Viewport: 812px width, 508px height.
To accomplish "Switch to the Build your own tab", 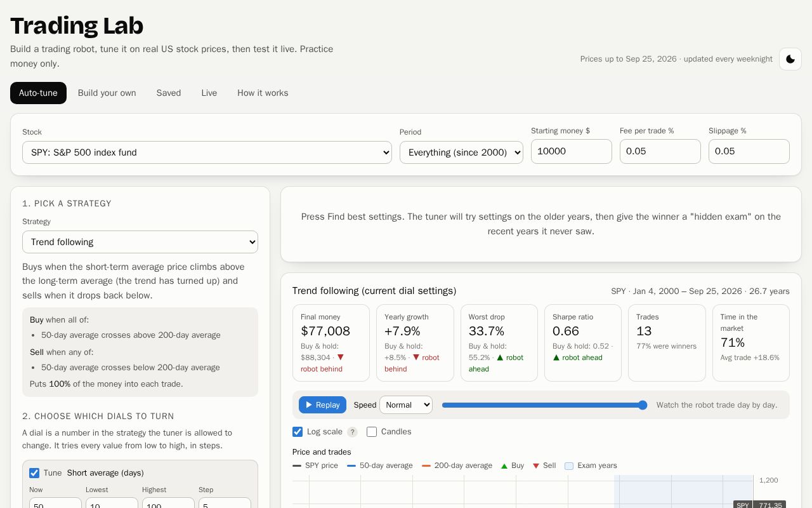I will (107, 93).
